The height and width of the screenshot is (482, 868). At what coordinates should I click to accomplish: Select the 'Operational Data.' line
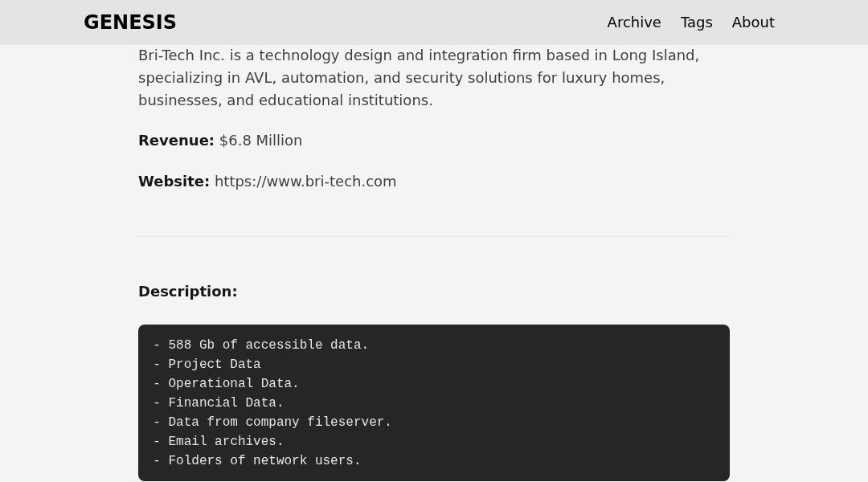point(226,383)
